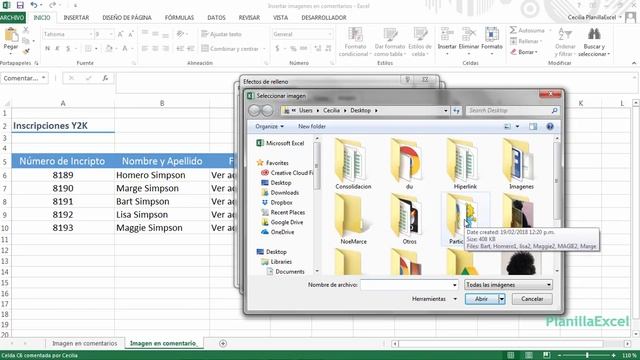Click the help question mark in file dialog

click(550, 127)
